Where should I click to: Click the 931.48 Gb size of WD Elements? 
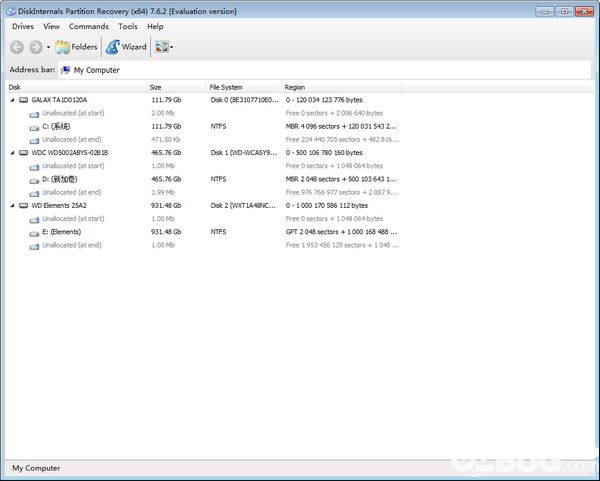[x=166, y=205]
